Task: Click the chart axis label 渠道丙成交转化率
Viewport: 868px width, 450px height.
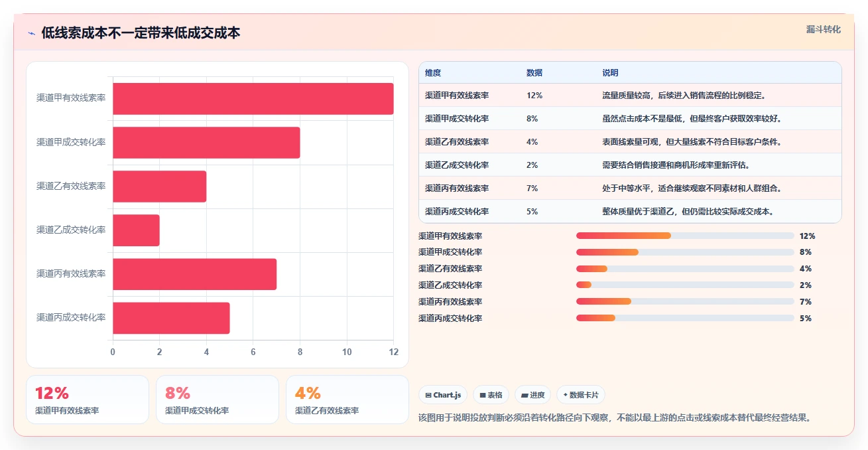Action: [71, 317]
